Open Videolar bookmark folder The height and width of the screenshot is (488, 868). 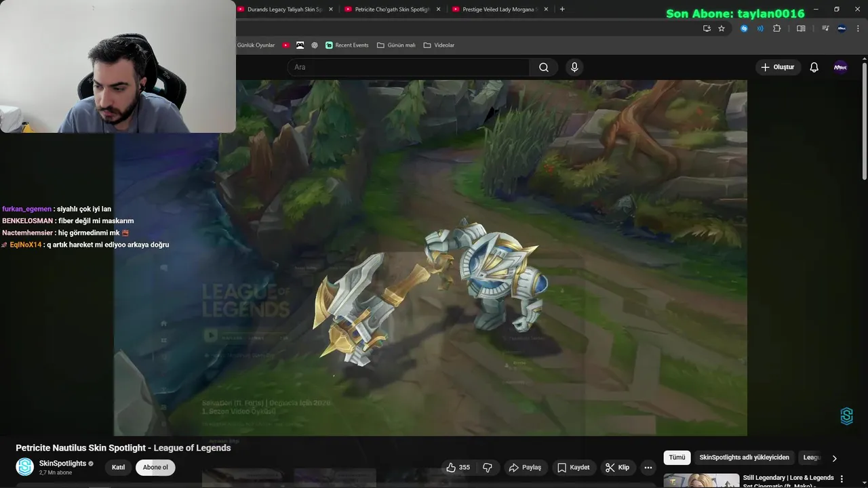[x=439, y=45]
